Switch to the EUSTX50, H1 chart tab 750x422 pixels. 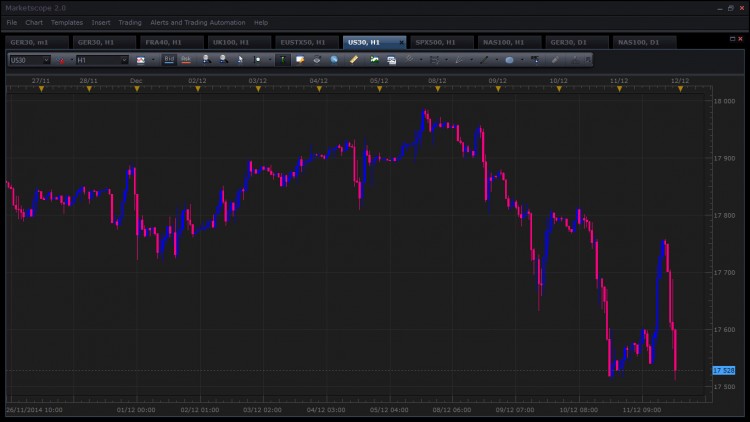pyautogui.click(x=307, y=43)
